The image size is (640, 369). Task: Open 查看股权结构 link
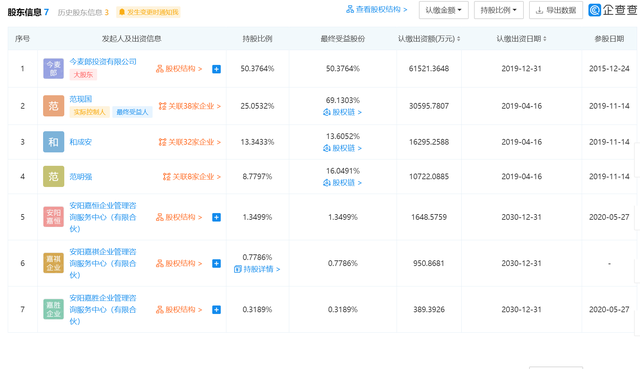coord(376,9)
